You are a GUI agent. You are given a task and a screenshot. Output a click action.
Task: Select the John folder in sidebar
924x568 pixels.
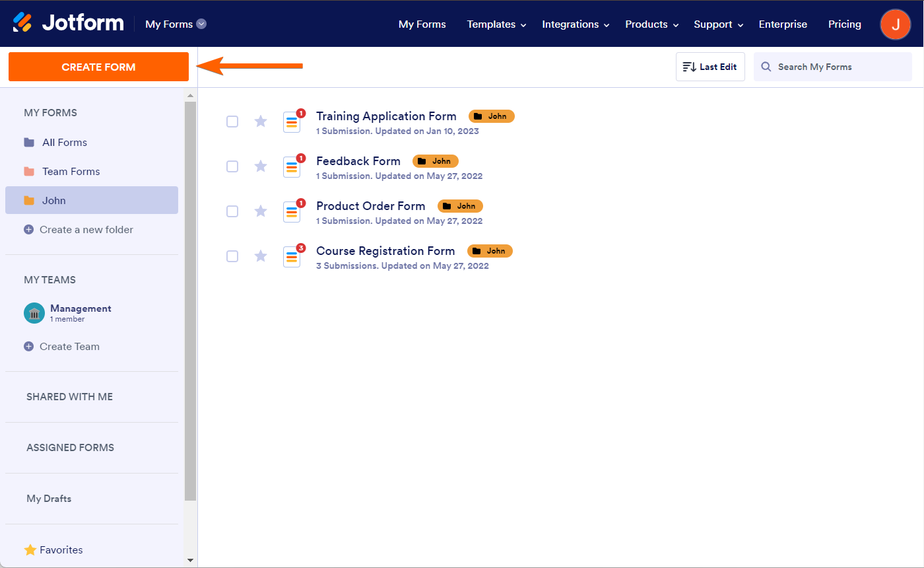pyautogui.click(x=92, y=200)
